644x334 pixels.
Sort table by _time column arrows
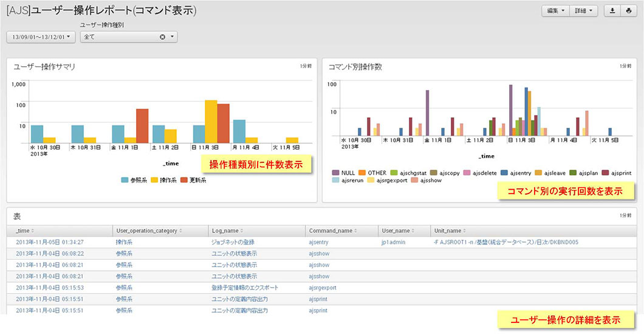click(32, 231)
